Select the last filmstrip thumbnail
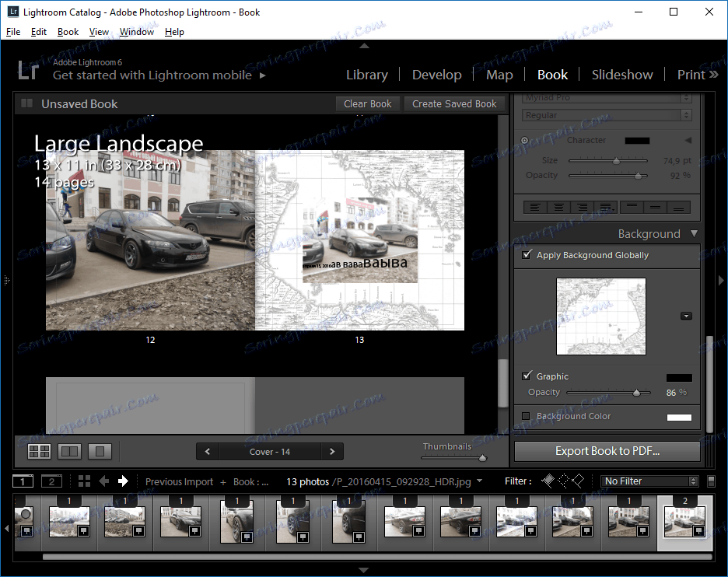 tap(684, 522)
